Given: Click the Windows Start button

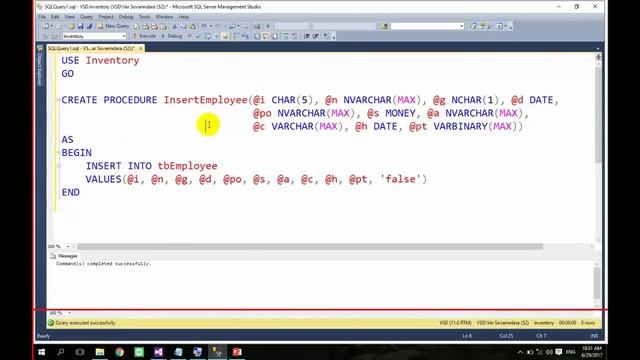Looking at the screenshot, I should click(42, 352).
